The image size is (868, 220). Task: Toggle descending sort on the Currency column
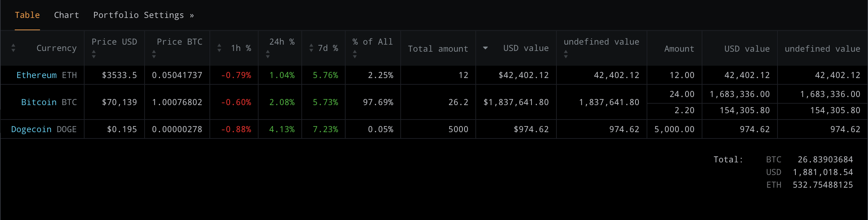point(13,50)
